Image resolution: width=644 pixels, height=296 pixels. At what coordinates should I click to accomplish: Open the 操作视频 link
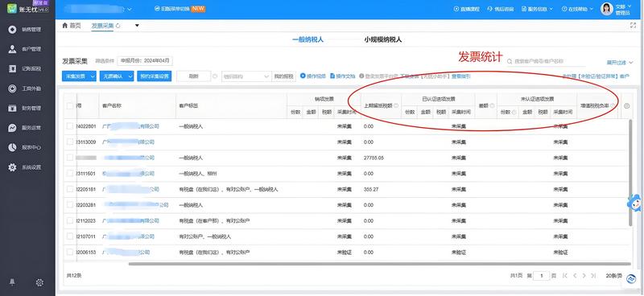(x=313, y=76)
